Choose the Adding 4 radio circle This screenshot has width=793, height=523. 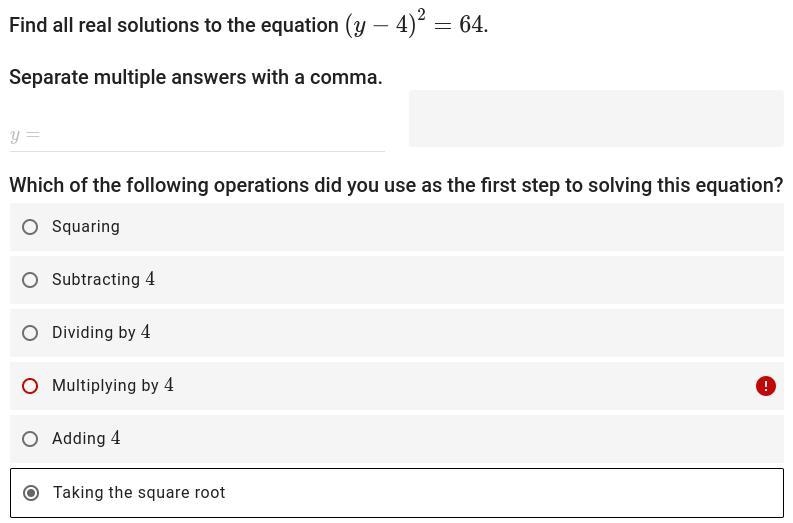tap(30, 439)
